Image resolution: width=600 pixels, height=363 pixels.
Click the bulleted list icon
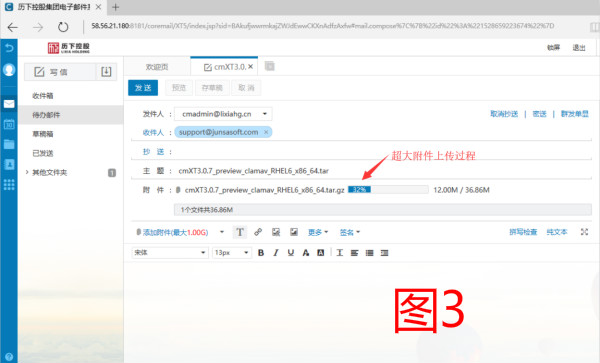369,253
